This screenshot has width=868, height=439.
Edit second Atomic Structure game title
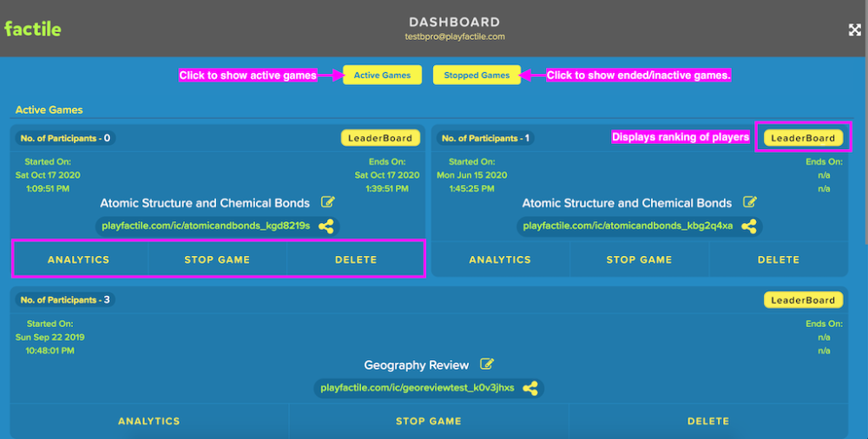click(x=750, y=202)
